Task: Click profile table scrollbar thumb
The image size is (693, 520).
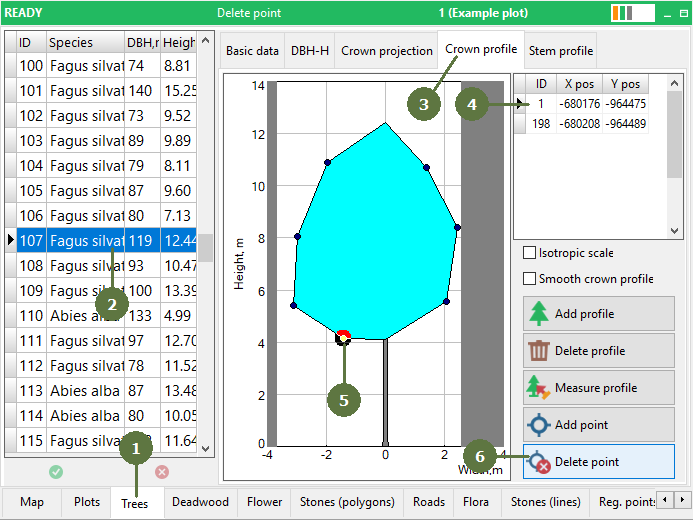Action: [674, 134]
